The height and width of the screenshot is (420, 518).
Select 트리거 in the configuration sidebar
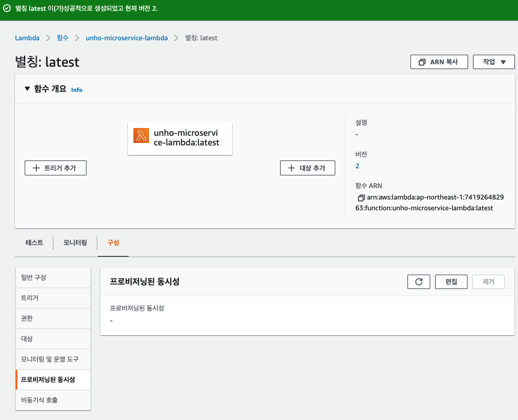pyautogui.click(x=53, y=298)
